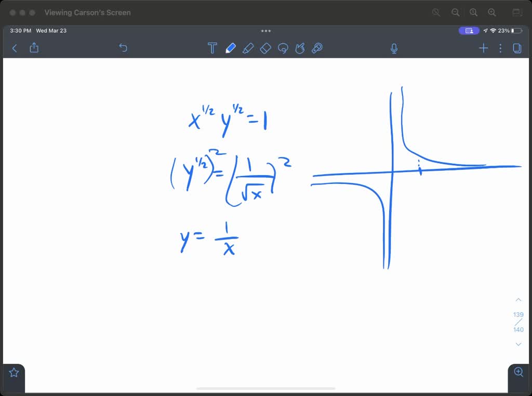
Task: Toggle the Favorites star in bottom toolbar
Action: point(13,372)
